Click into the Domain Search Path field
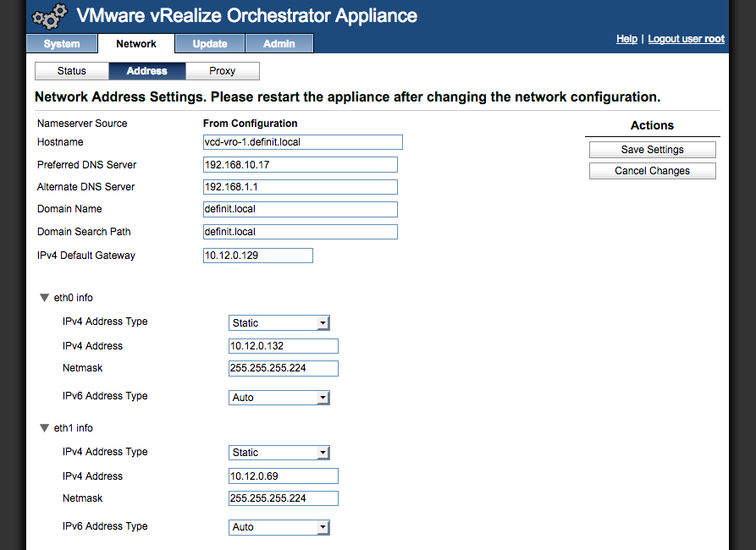Viewport: 756px width, 550px height. point(301,232)
